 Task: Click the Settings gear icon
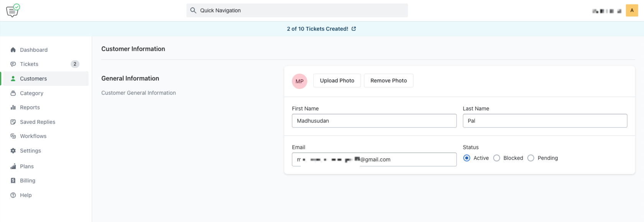tap(13, 151)
